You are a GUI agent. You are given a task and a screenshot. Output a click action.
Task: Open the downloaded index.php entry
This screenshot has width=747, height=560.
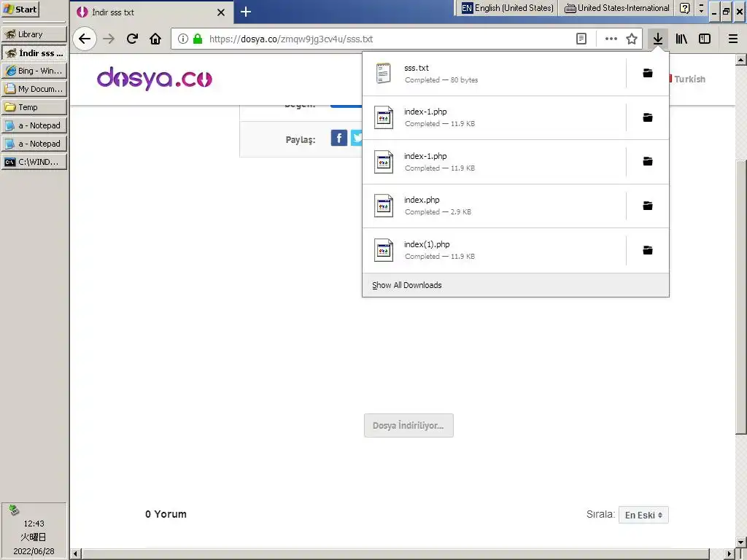tap(494, 206)
